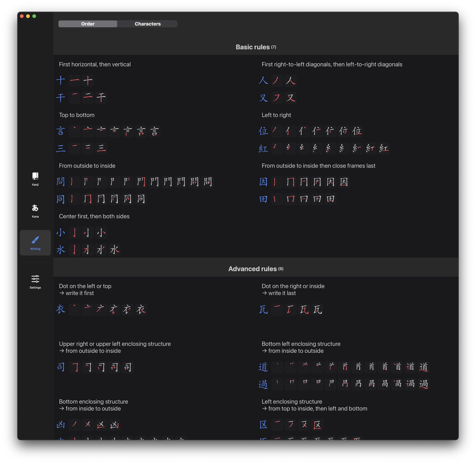Select the blue 問 kanji character
The height and width of the screenshot is (463, 476).
[x=61, y=182]
